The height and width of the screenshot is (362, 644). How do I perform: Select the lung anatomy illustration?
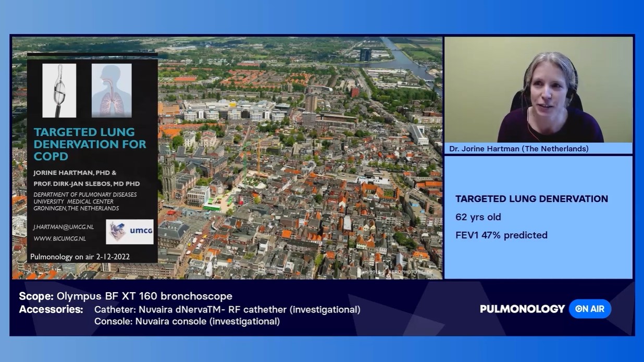[112, 91]
